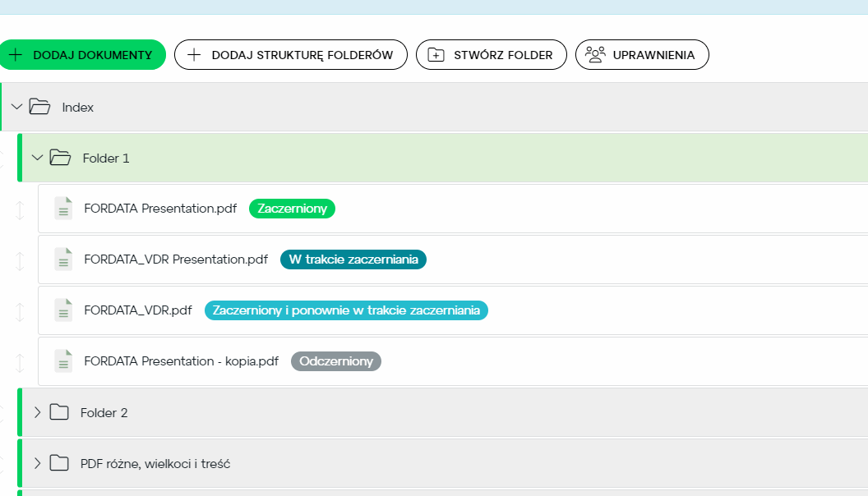Expand the PDF różne, wielkoci i treść folder
Screen dimensions: 868x496
[37, 463]
